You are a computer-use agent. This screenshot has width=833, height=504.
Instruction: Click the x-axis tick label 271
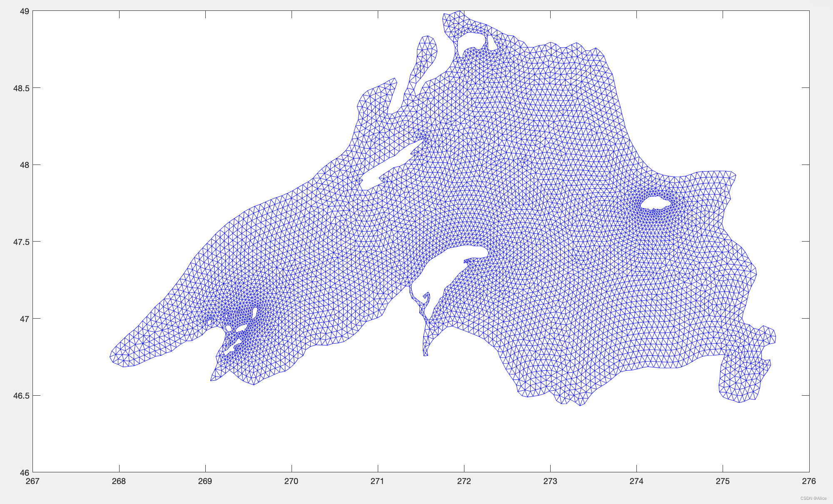[x=377, y=481]
